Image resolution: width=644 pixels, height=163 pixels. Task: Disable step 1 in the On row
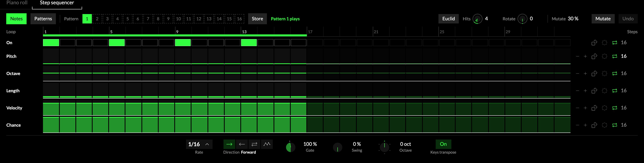pyautogui.click(x=51, y=43)
